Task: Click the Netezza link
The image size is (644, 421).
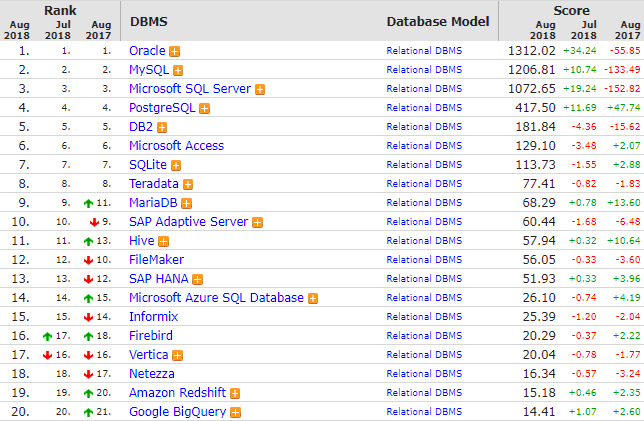Action: click(152, 374)
